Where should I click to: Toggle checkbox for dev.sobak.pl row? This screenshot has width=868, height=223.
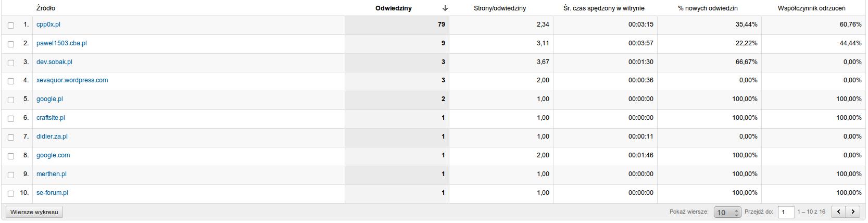pos(11,63)
